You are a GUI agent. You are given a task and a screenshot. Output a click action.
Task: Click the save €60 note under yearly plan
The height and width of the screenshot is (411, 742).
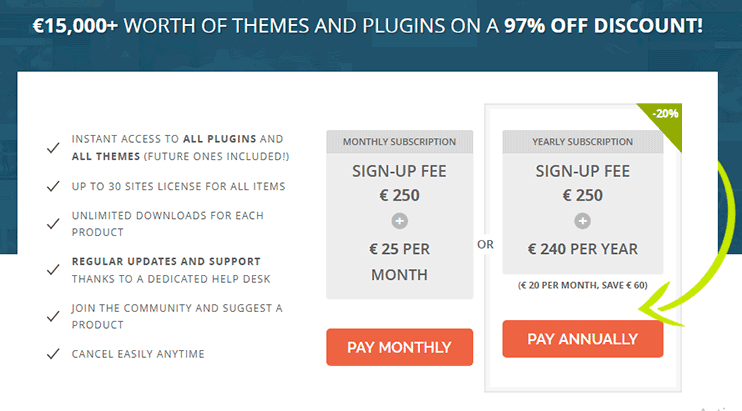tap(583, 285)
